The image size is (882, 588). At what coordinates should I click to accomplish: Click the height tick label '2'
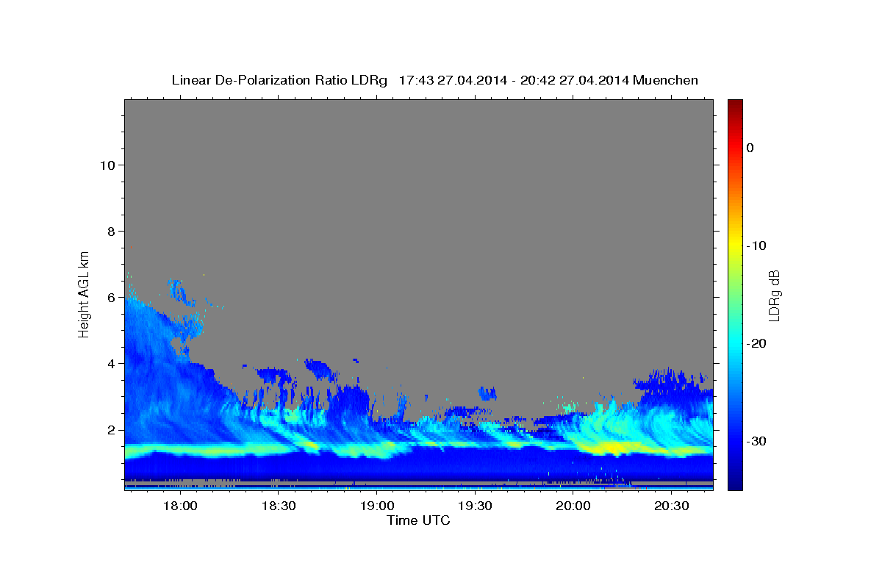coord(110,430)
